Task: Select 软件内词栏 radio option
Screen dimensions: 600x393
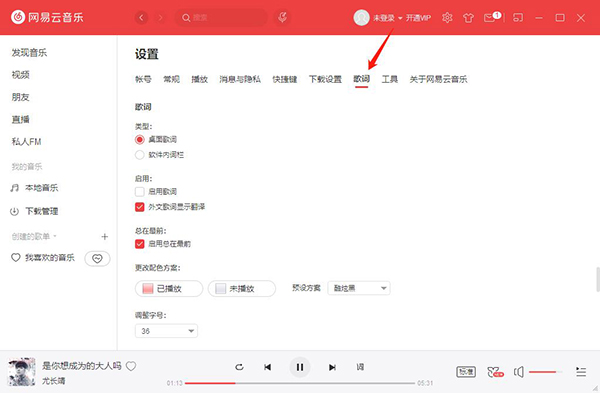Action: (x=140, y=155)
